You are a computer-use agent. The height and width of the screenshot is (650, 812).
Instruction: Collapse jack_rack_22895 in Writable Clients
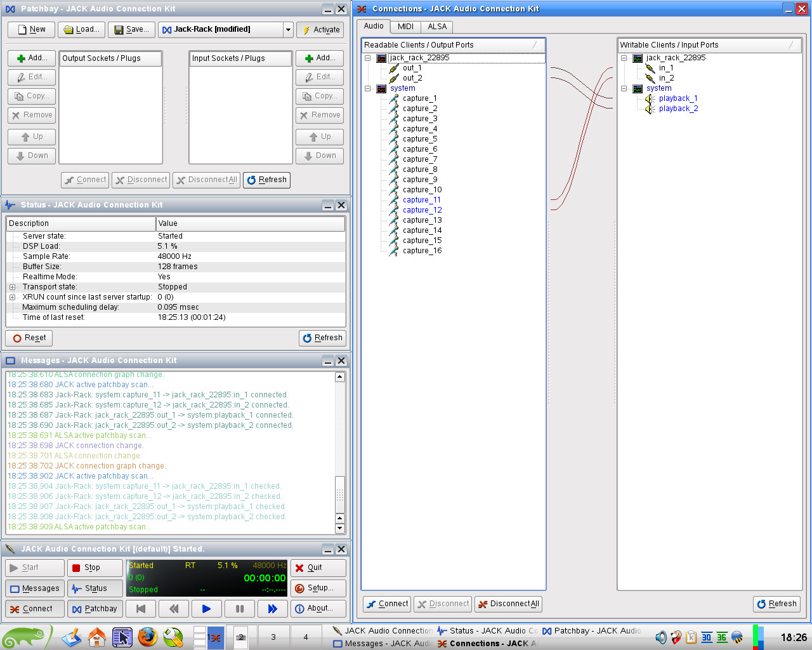click(x=624, y=58)
